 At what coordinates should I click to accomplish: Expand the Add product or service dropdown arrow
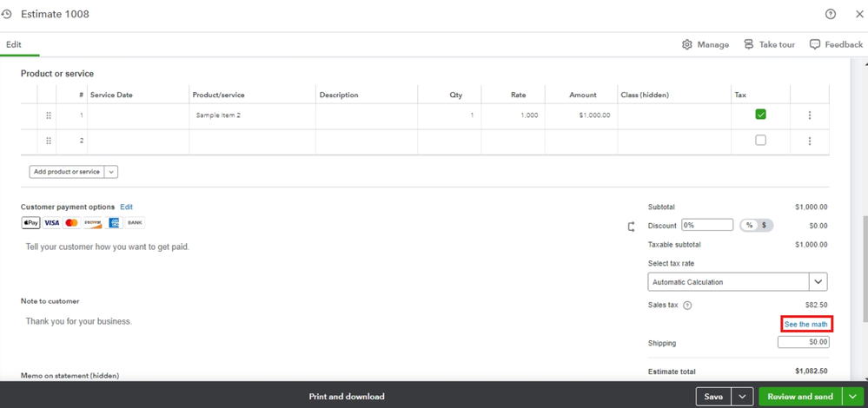pos(110,172)
